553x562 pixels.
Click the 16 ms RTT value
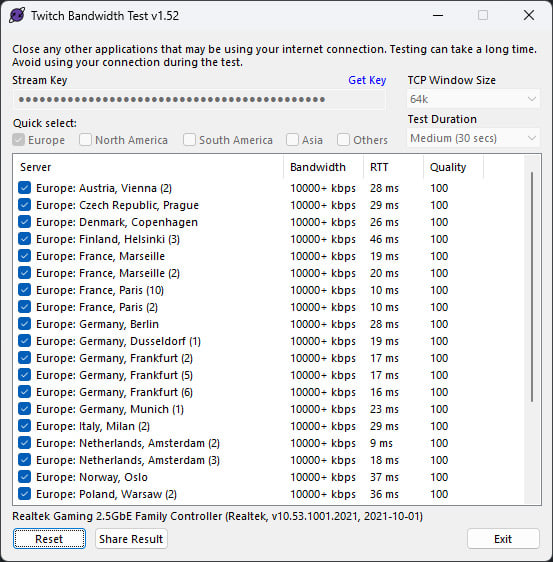(x=384, y=392)
